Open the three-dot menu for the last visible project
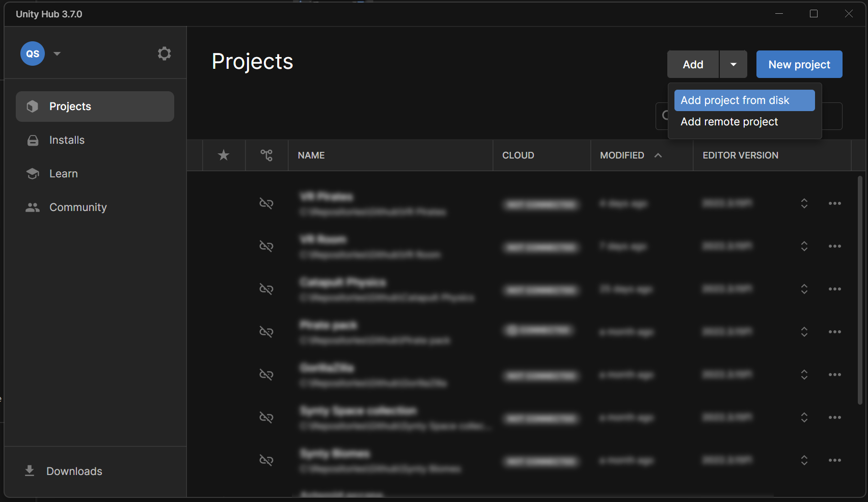Viewport: 868px width, 502px height. pyautogui.click(x=834, y=460)
